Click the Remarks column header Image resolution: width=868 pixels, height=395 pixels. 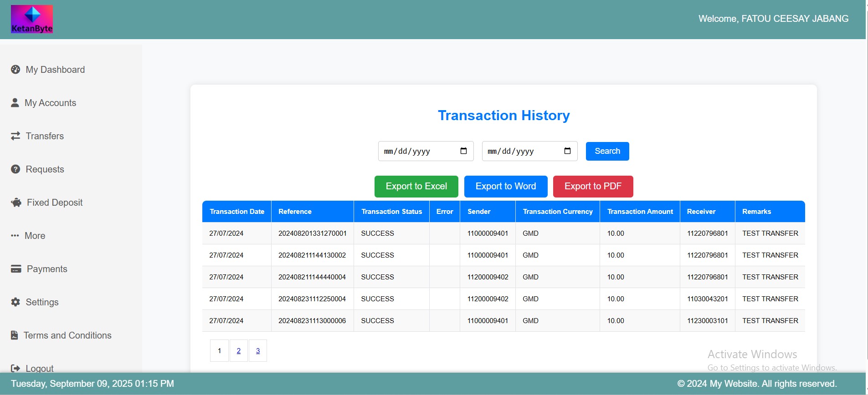770,212
